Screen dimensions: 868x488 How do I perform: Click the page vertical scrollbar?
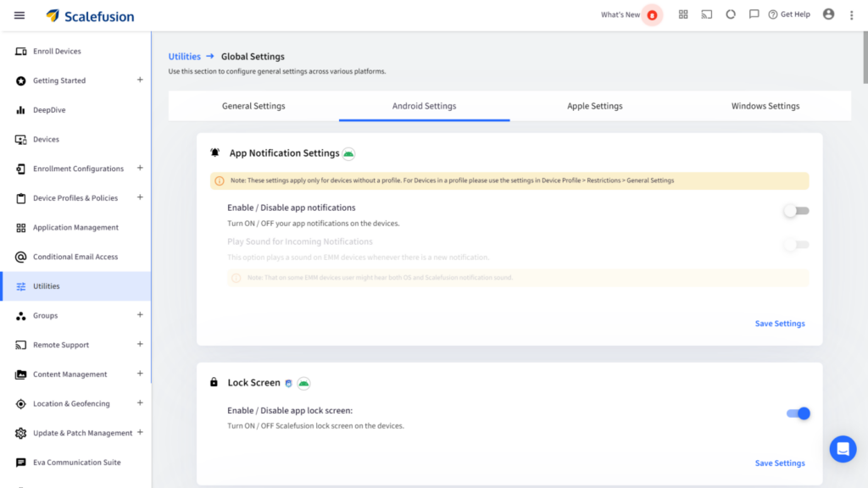click(x=865, y=58)
